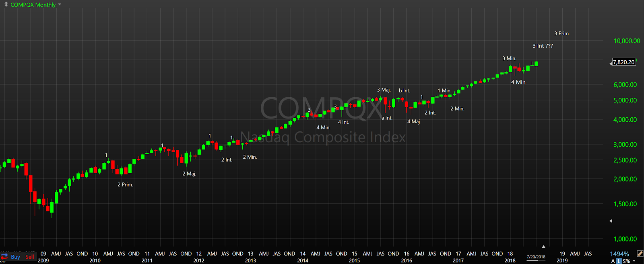Click the 1,000.00 price axis label
Viewport: 644px width, 264px height.
[x=625, y=239]
